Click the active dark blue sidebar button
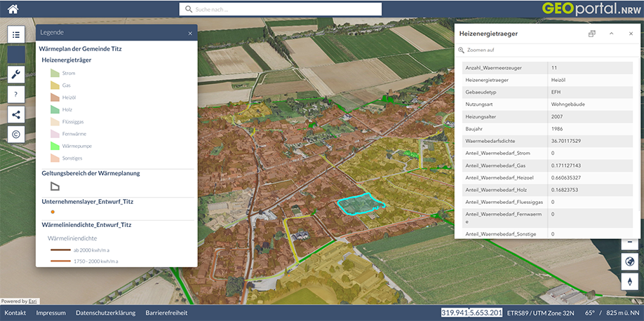Image resolution: width=644 pixels, height=321 pixels. 16,55
